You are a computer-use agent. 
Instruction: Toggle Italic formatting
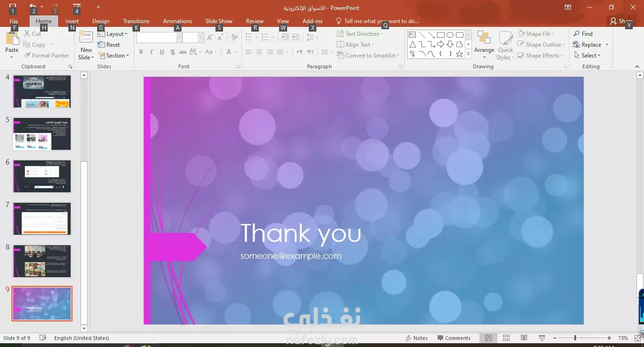point(151,52)
